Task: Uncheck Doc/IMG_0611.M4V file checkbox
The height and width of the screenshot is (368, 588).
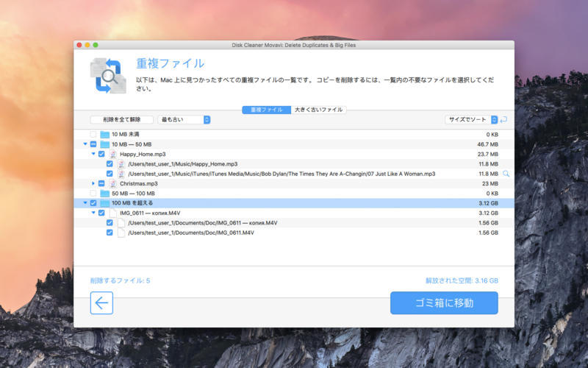Action: (110, 233)
